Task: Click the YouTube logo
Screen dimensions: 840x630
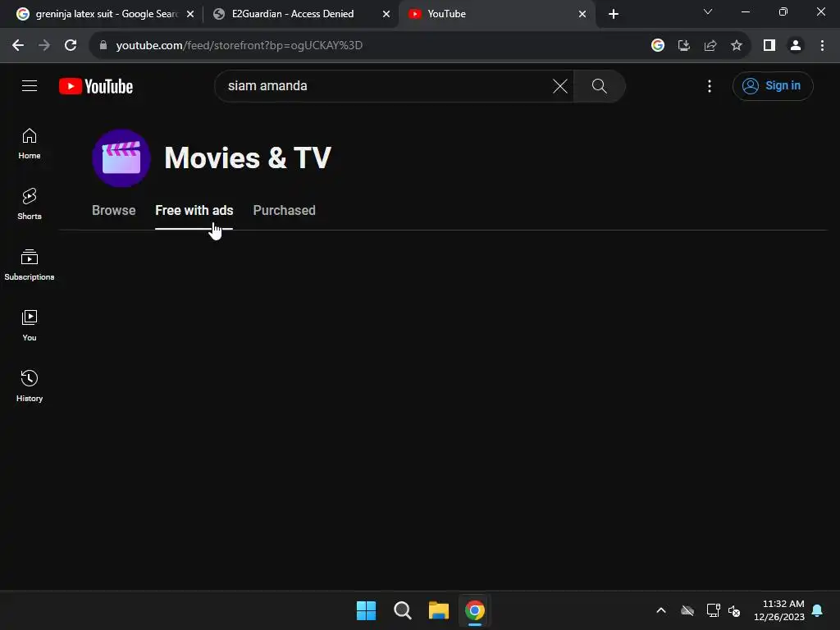Action: pos(96,86)
